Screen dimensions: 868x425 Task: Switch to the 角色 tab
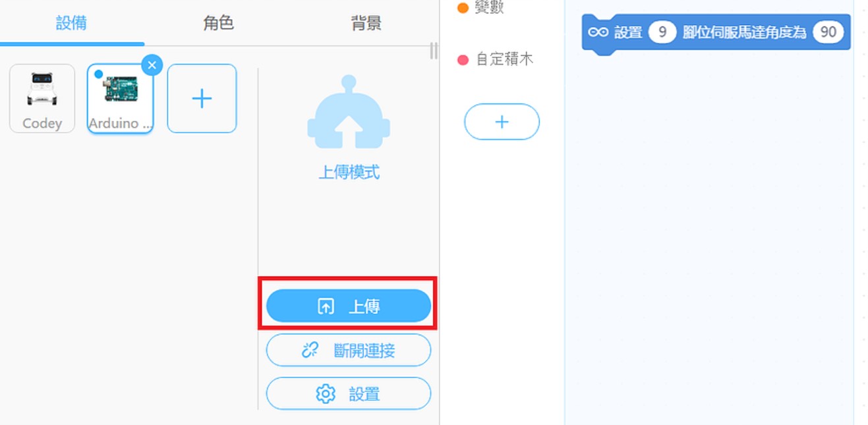[x=219, y=23]
